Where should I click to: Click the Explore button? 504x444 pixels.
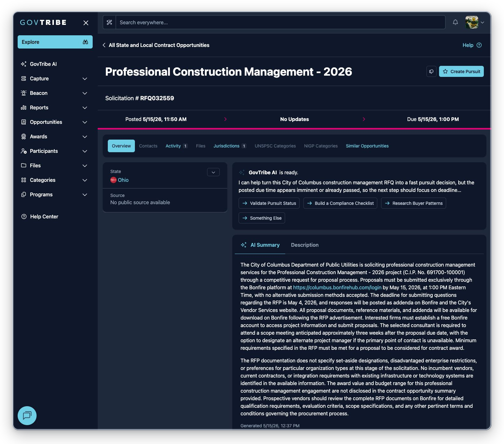tap(55, 42)
